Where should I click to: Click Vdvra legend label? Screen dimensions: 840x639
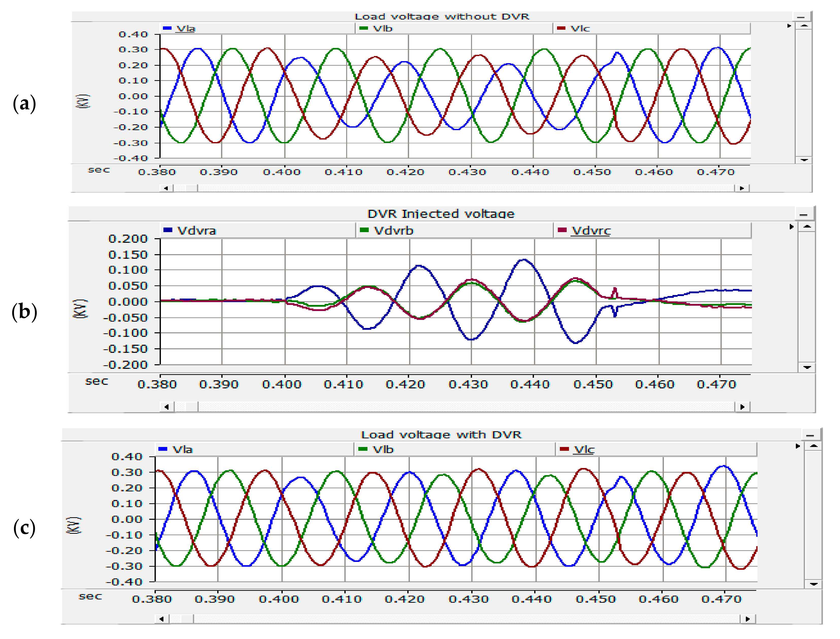click(x=196, y=231)
